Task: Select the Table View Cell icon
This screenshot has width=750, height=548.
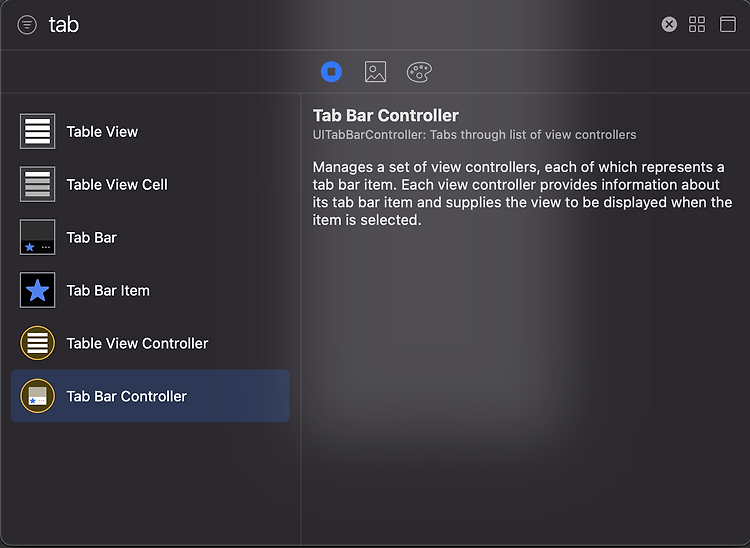Action: [37, 184]
